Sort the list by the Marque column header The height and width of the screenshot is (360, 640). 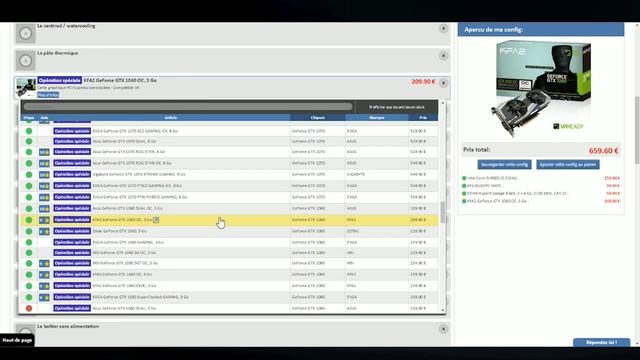(377, 118)
